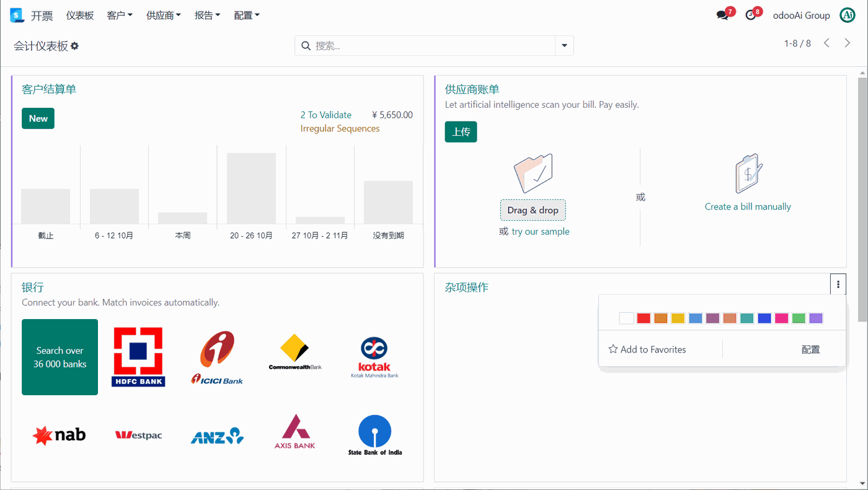Click the dashboard settings gear icon

[x=75, y=46]
